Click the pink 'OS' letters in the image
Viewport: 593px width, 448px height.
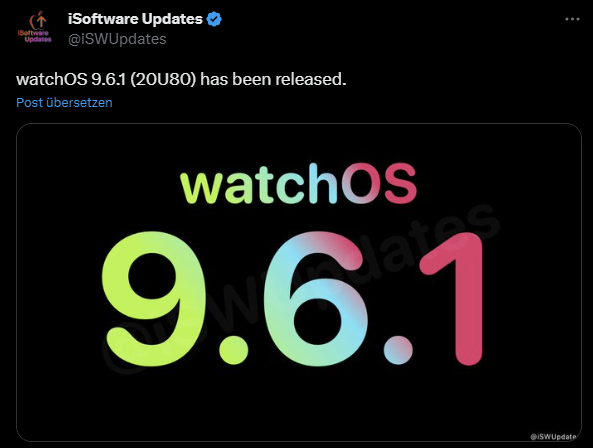click(x=379, y=184)
